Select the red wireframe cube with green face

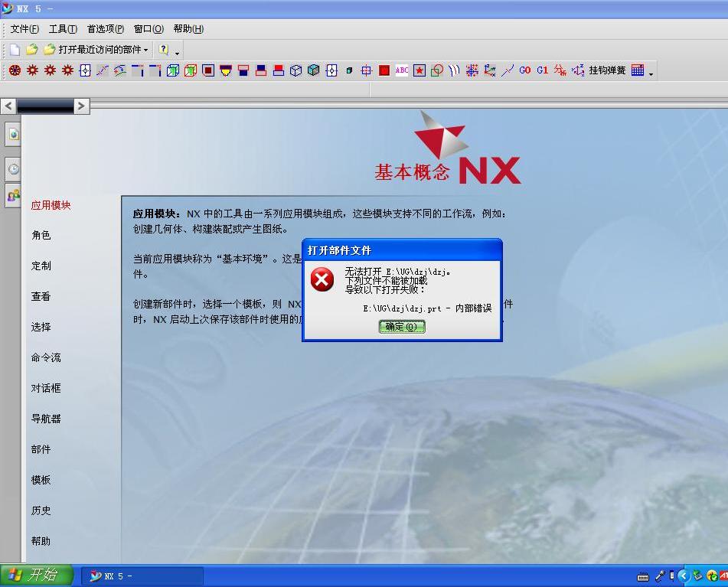tap(191, 70)
